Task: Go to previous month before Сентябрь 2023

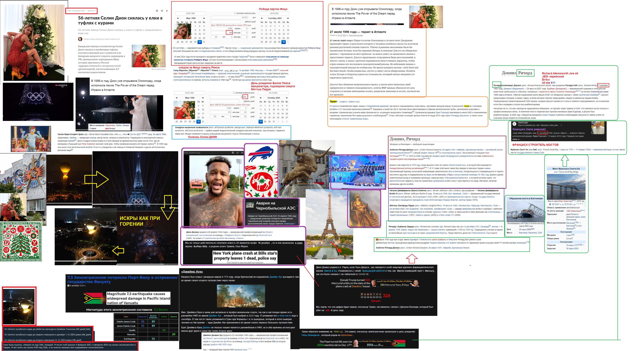Action: [x=262, y=18]
